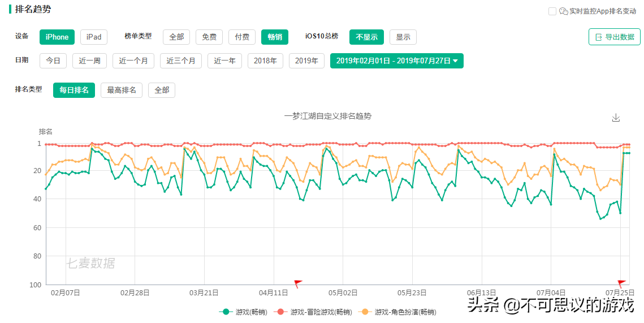The width and height of the screenshot is (644, 323).
Task: Switch chart type to 免费
Action: click(x=209, y=37)
